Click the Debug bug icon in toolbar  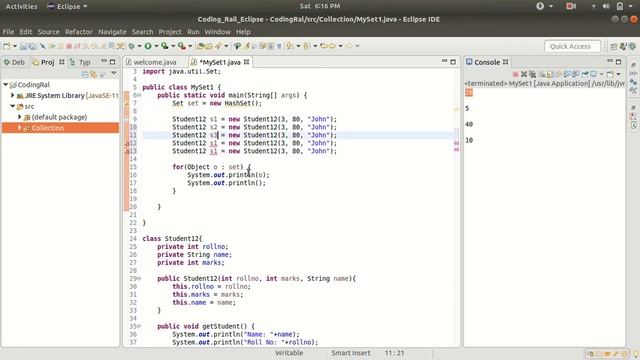pyautogui.click(x=131, y=46)
